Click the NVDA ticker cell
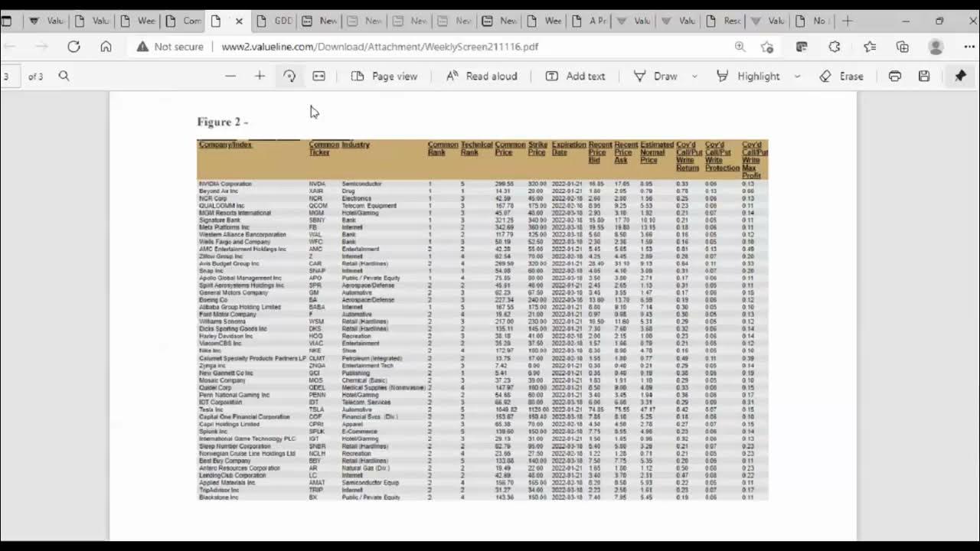 [x=317, y=184]
